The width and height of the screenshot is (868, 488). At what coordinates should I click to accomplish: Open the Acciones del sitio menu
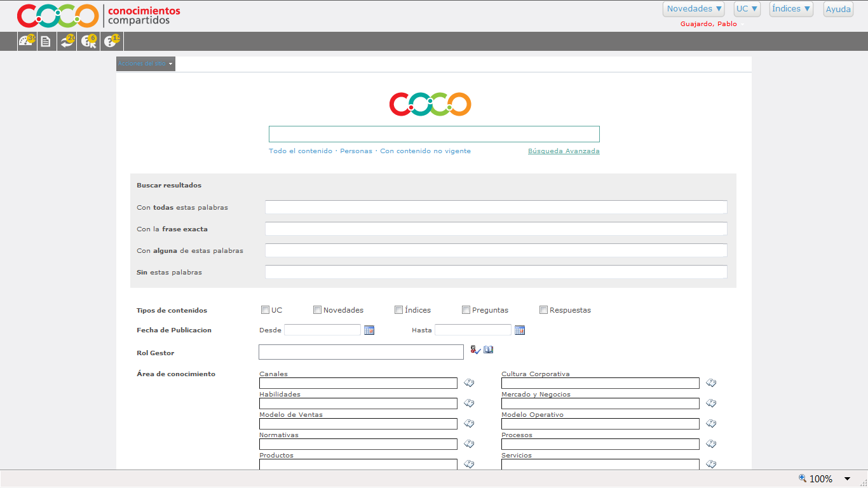pos(146,64)
